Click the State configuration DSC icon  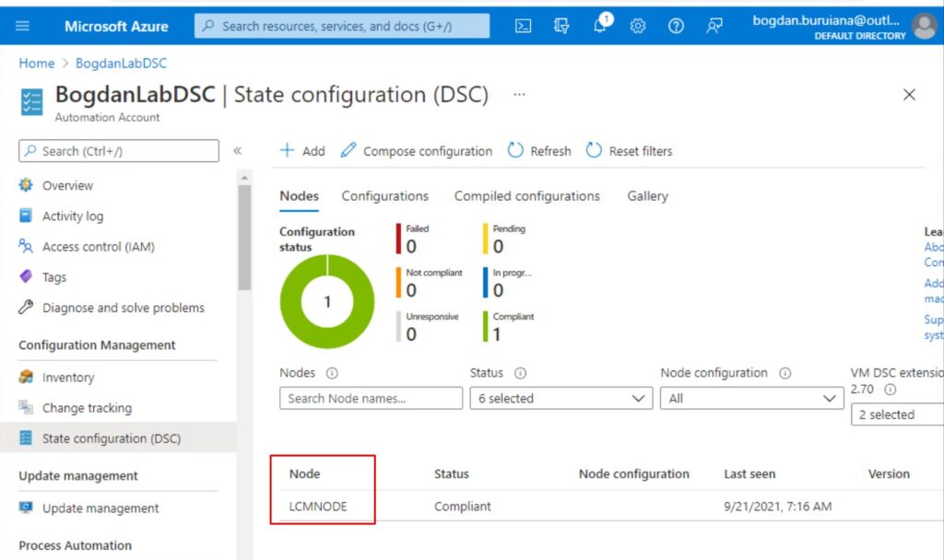(x=26, y=437)
